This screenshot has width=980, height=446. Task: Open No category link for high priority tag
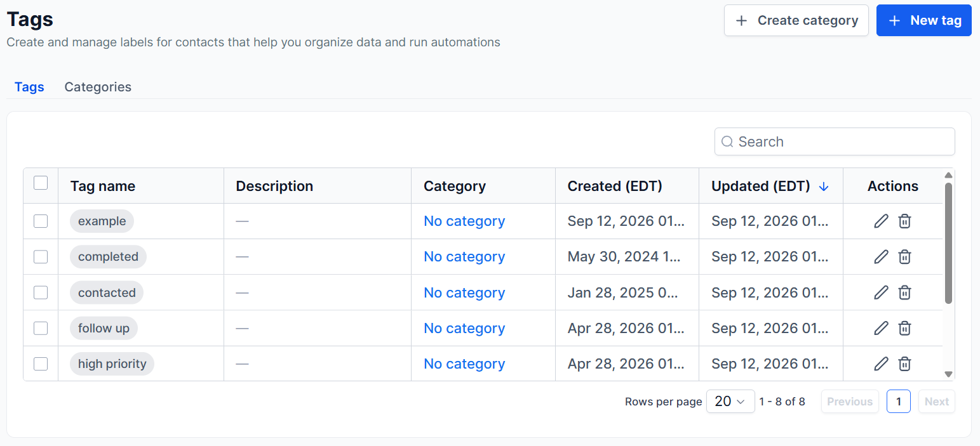click(464, 364)
